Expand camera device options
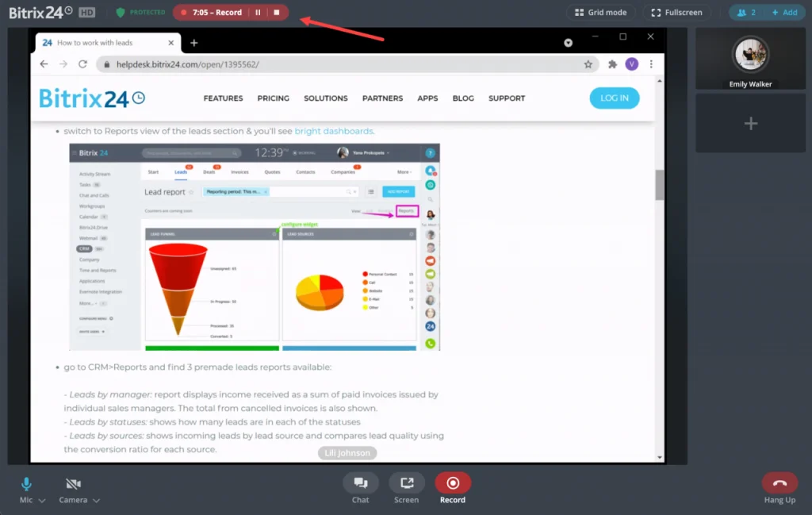 click(96, 501)
